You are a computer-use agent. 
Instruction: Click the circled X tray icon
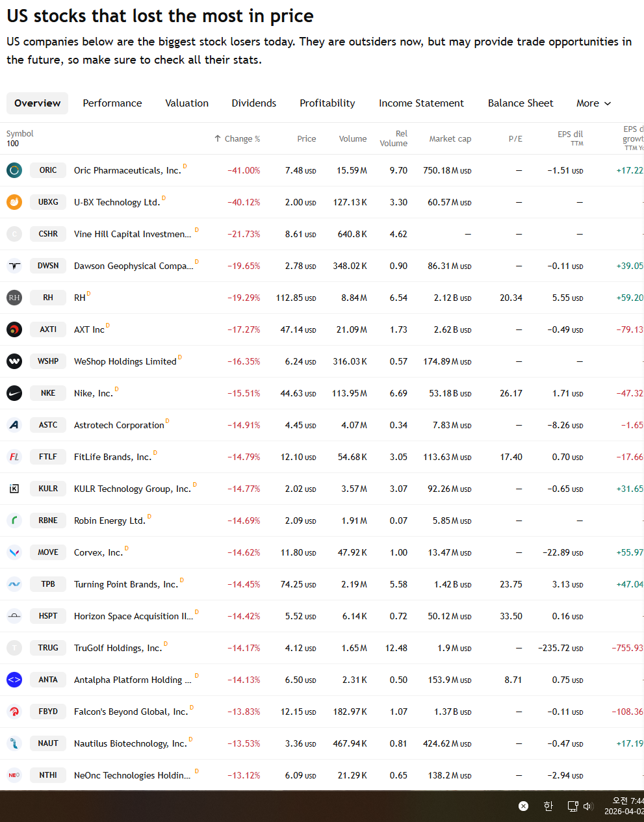pyautogui.click(x=523, y=806)
